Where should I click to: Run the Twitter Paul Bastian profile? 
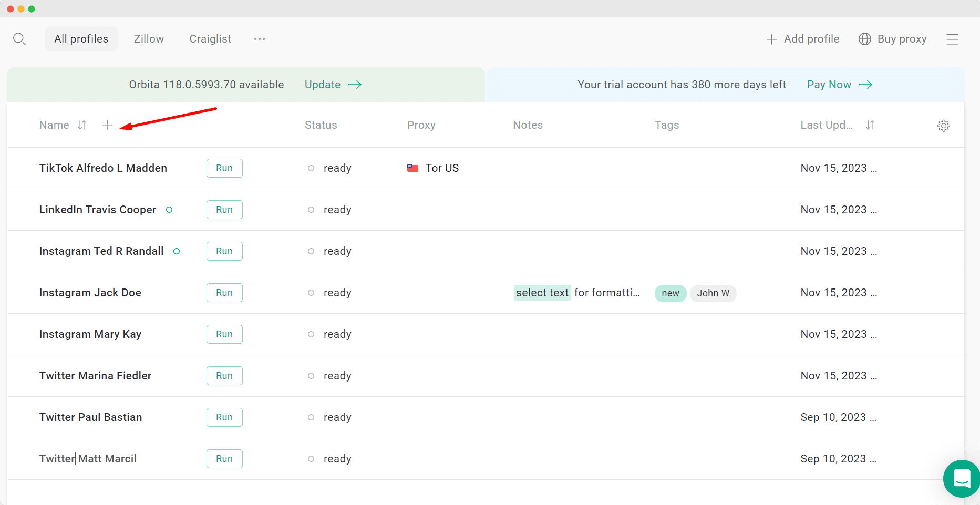[224, 417]
